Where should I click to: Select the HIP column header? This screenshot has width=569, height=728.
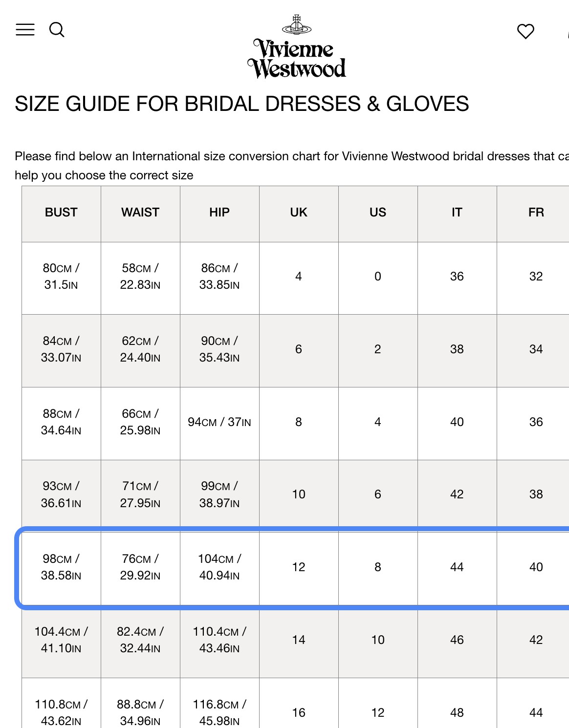219,213
